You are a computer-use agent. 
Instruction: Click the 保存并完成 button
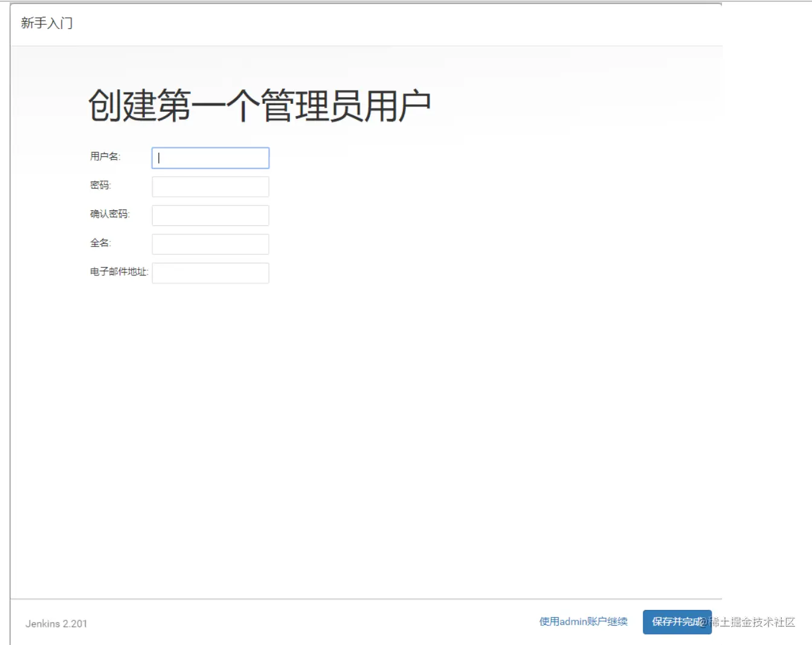[677, 622]
